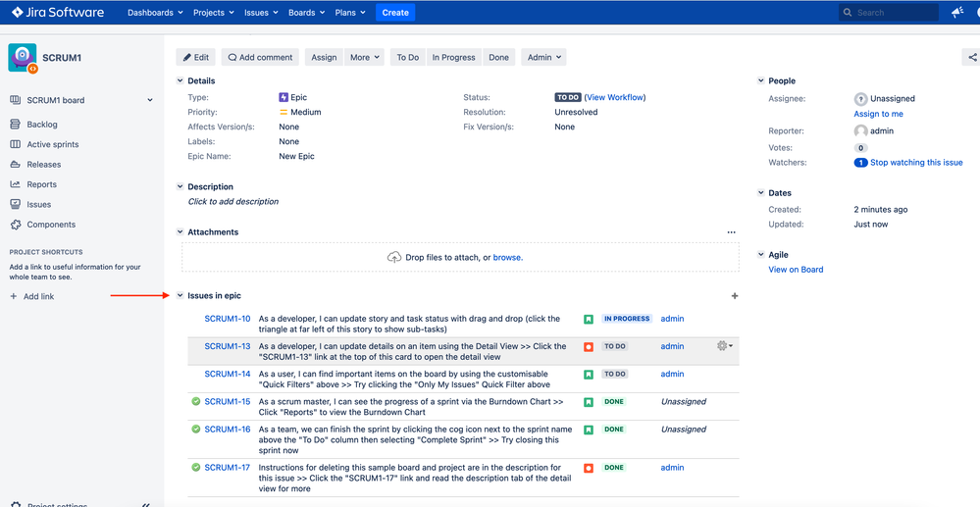Click the story type icon for SCRUM1-14

pos(589,374)
